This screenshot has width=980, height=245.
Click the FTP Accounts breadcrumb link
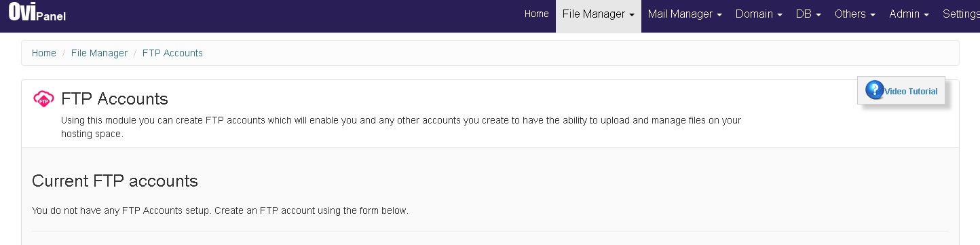coord(172,53)
